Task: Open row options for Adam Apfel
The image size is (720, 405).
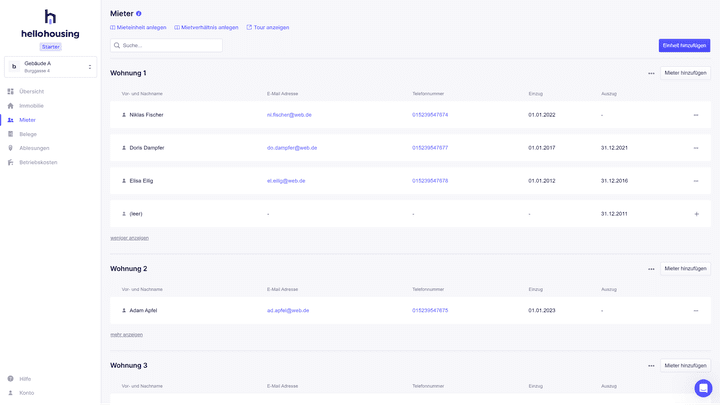Action: click(x=696, y=311)
